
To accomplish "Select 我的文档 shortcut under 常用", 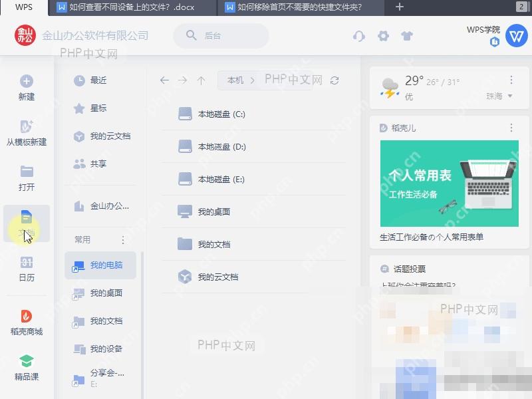I will click(100, 321).
